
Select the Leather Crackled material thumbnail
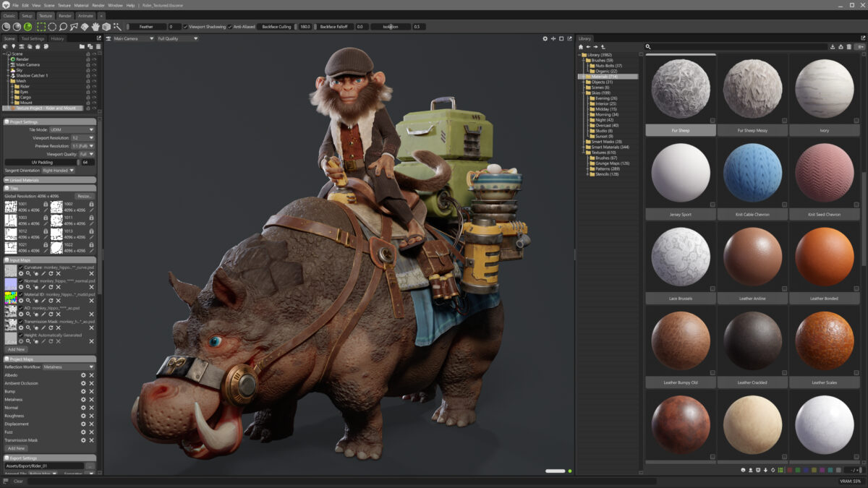click(752, 340)
